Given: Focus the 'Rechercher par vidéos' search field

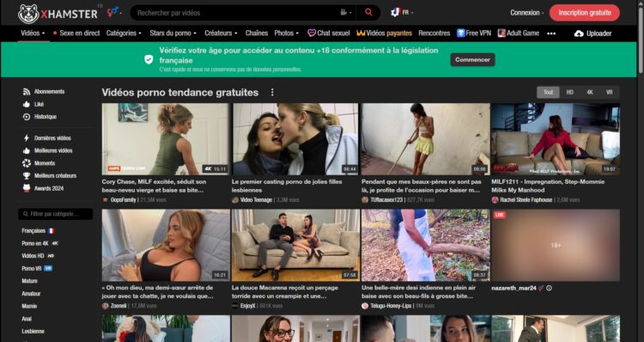Looking at the screenshot, I should [x=236, y=13].
